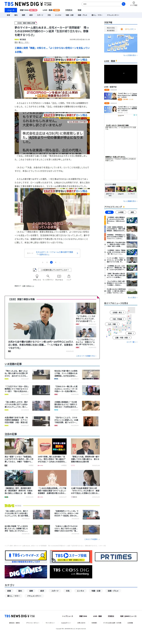Viewport: 142px width, 644px height.
Task: Open the top-ranked 大雪情報 ranking article
Action: tap(121, 220)
